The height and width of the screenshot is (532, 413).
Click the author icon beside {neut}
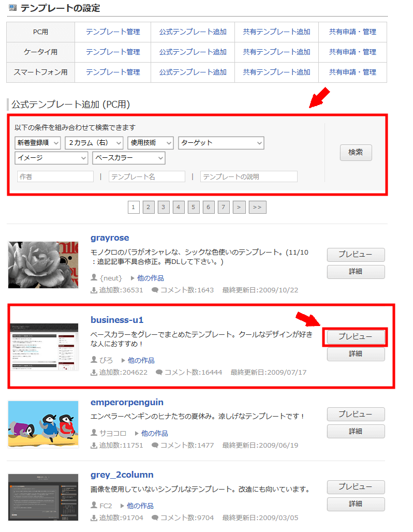pyautogui.click(x=94, y=277)
